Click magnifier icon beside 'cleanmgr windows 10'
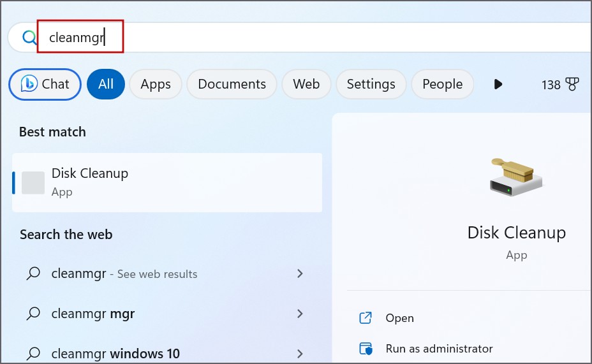 [33, 353]
